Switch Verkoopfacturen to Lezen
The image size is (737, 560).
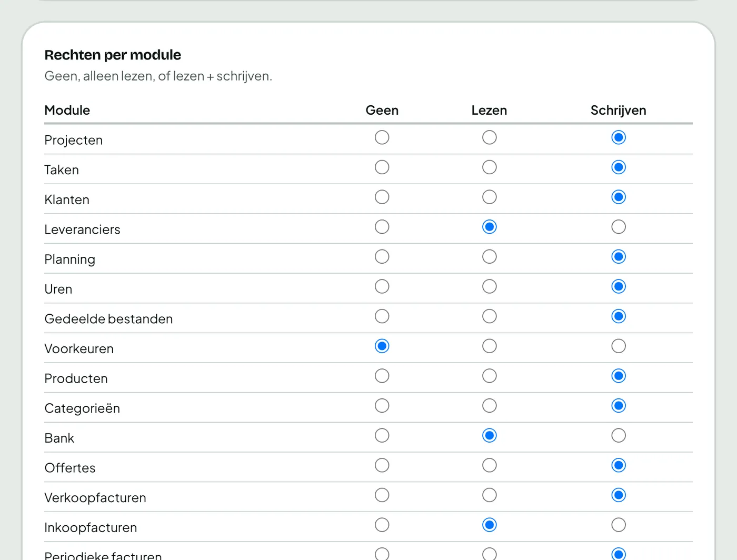(x=490, y=495)
